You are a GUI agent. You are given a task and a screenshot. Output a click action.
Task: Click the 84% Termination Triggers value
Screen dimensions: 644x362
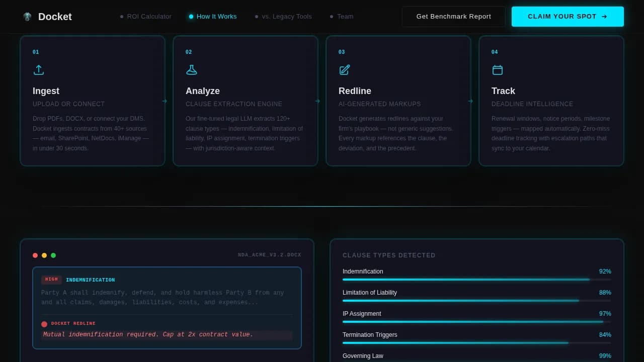(605, 335)
